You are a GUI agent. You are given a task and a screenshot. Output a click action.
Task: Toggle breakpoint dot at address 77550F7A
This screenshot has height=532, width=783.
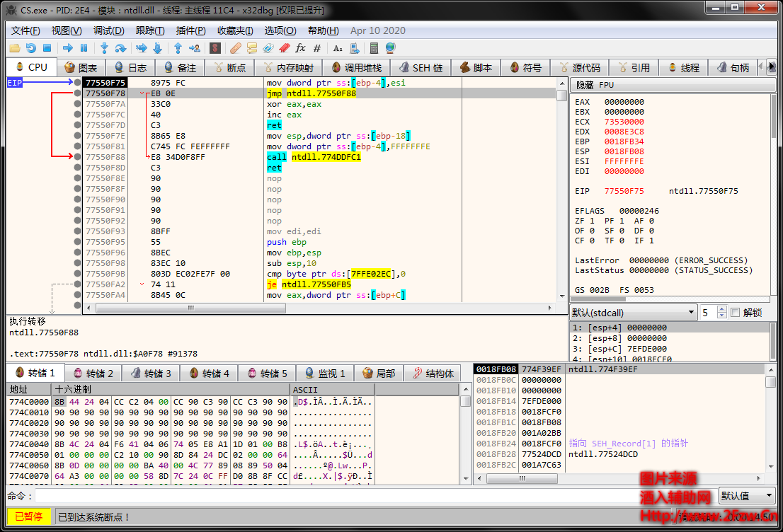click(x=77, y=104)
